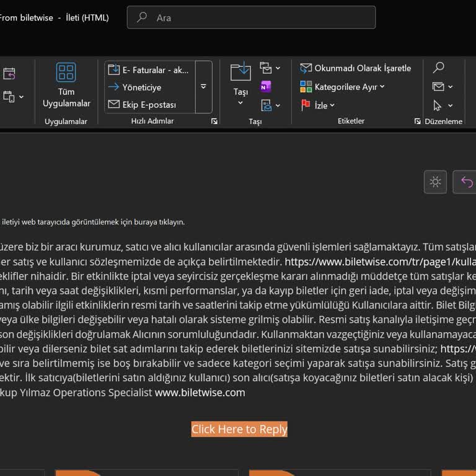Expand the Hızlı Adımlar gallery arrow
Image resolution: width=476 pixels, height=476 pixels.
point(203,87)
